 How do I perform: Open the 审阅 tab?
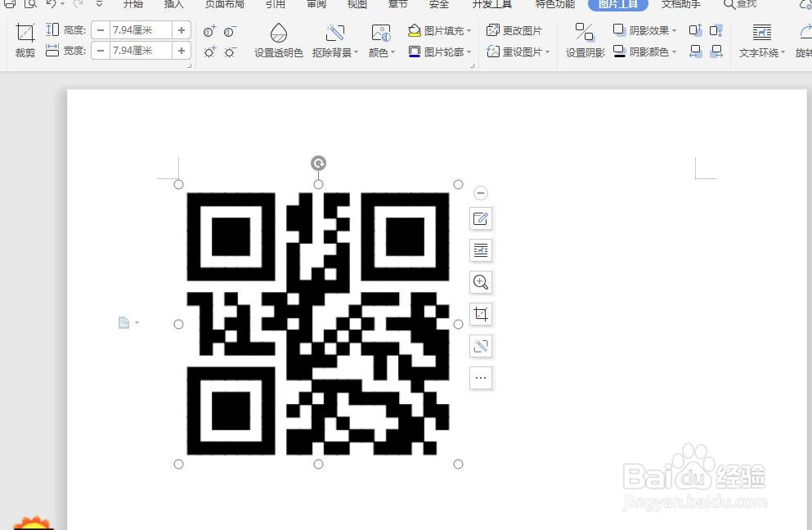click(x=316, y=4)
